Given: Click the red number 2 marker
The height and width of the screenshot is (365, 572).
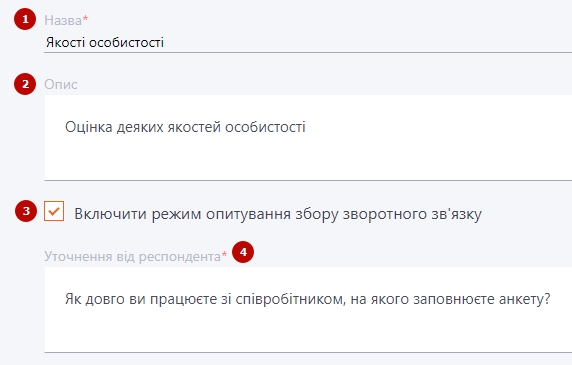Looking at the screenshot, I should coord(25,84).
